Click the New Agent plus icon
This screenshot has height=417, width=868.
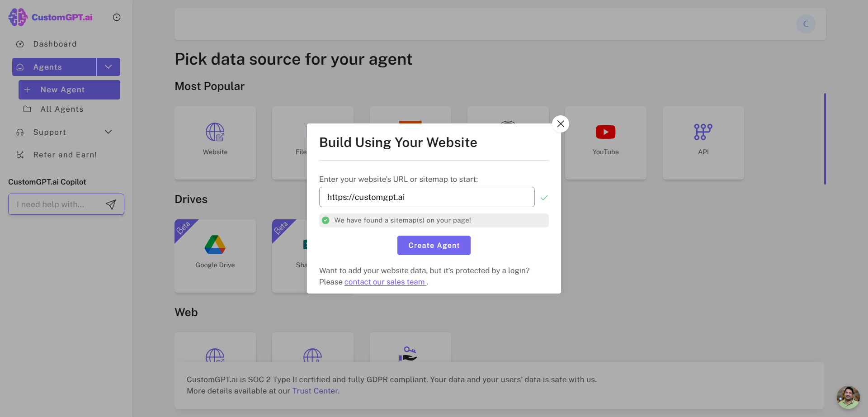[27, 90]
